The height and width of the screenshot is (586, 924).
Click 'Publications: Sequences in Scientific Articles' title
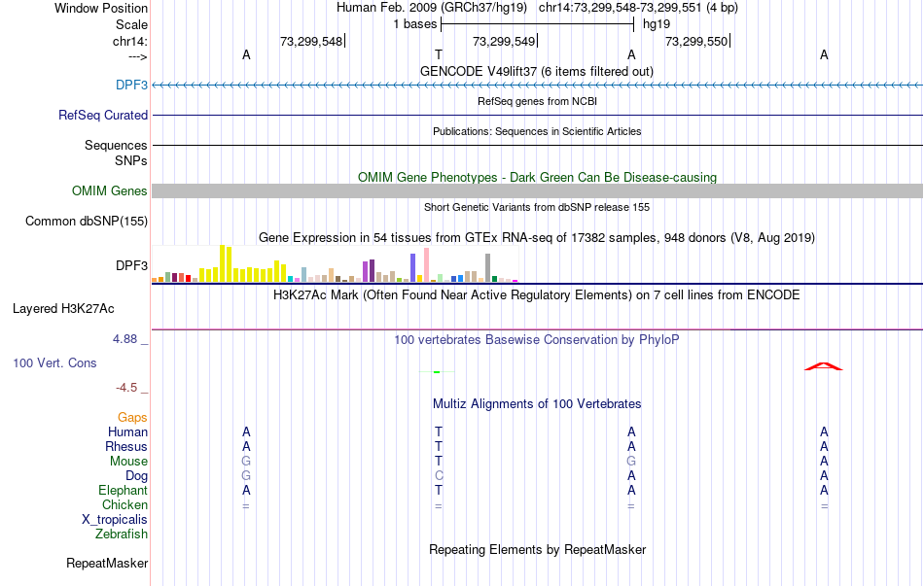pos(537,131)
